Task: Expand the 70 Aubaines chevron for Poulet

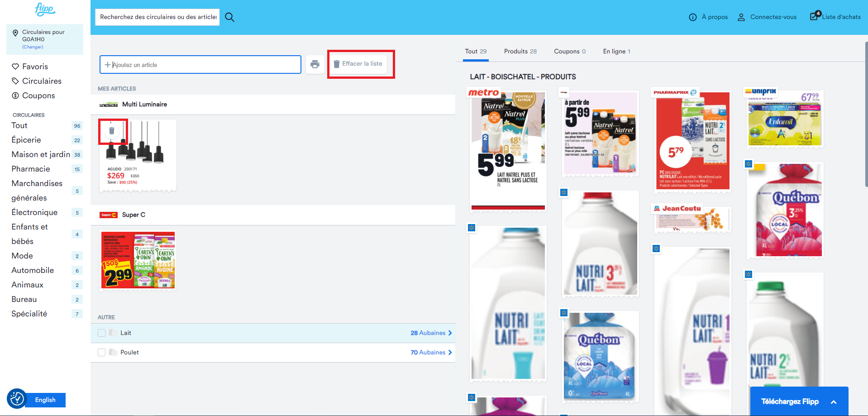Action: tap(450, 352)
